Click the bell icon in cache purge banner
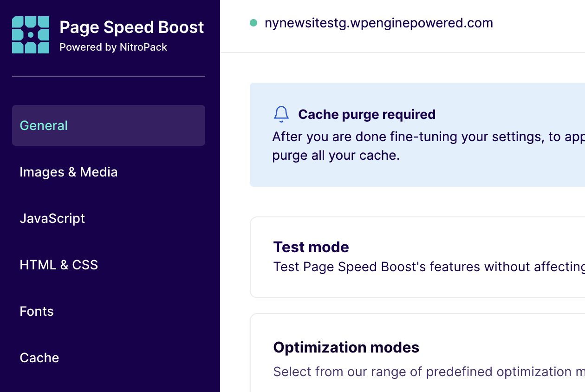The image size is (585, 392). click(281, 114)
